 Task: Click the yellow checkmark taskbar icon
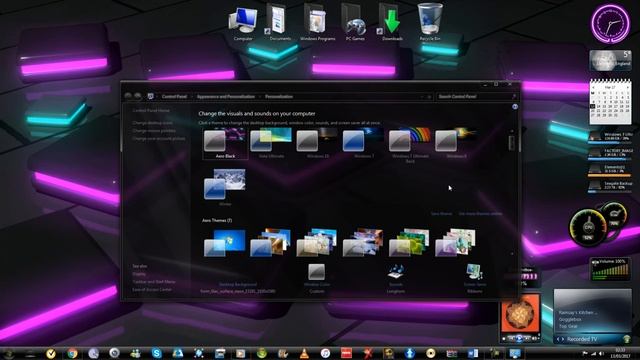pos(51,353)
